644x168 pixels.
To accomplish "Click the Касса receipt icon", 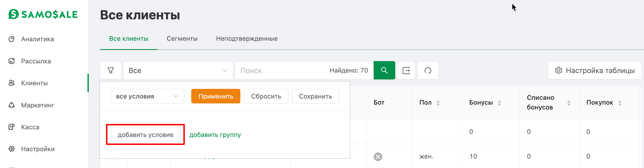I will click(x=12, y=127).
